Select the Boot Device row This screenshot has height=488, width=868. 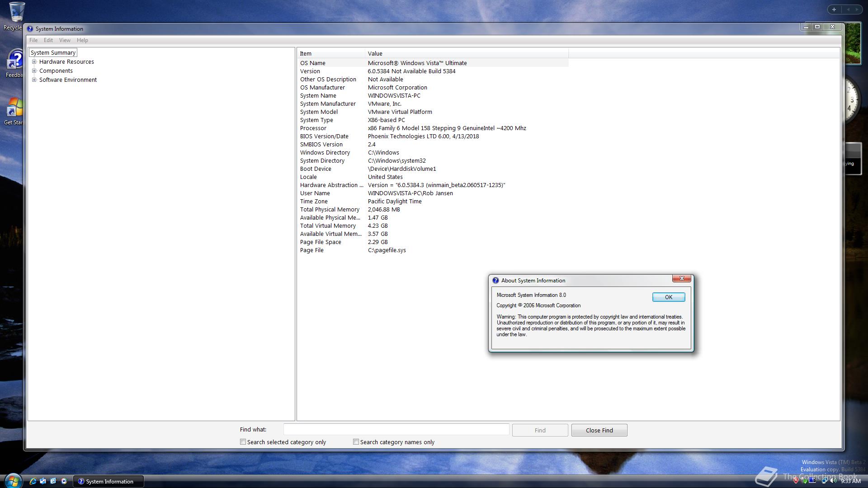(433, 169)
